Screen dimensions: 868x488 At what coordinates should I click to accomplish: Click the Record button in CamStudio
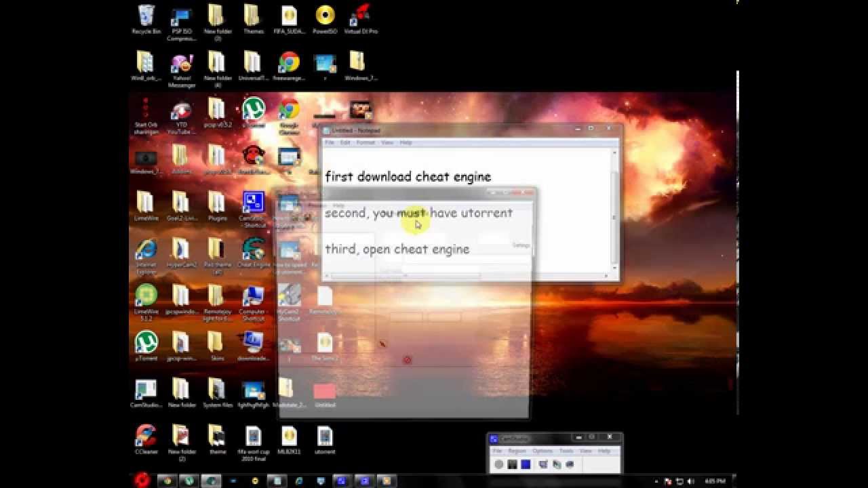[499, 464]
